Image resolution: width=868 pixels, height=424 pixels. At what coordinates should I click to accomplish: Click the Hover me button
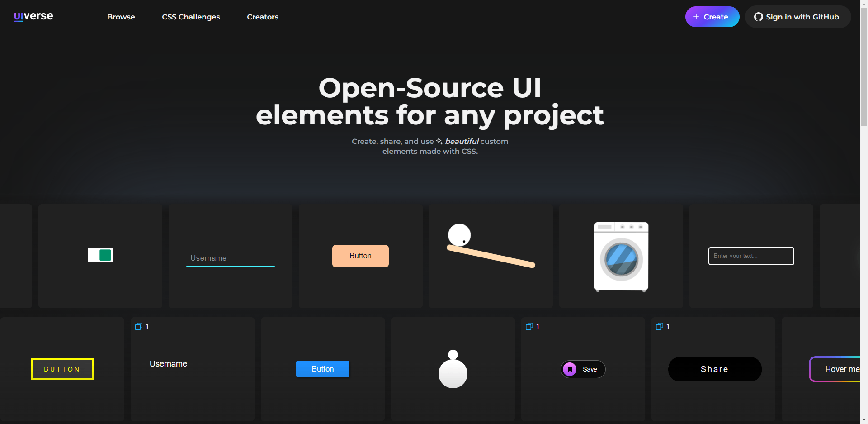(x=835, y=369)
